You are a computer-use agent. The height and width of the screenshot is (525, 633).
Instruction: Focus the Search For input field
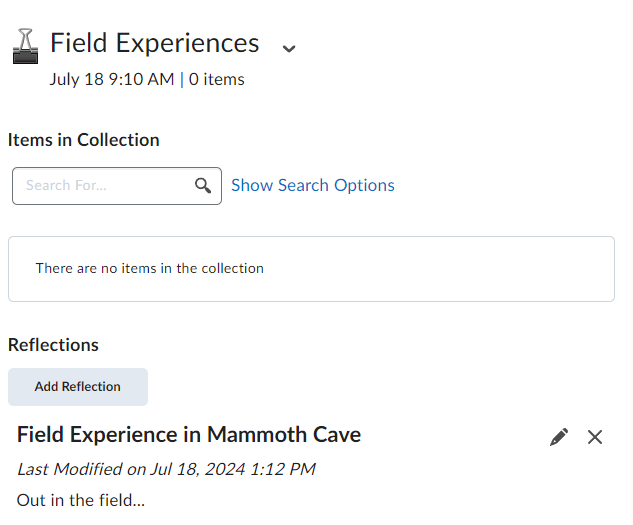pyautogui.click(x=105, y=186)
